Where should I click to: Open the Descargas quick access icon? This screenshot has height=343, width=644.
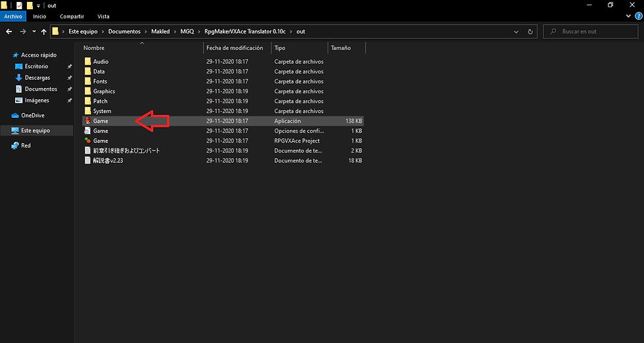(x=18, y=78)
